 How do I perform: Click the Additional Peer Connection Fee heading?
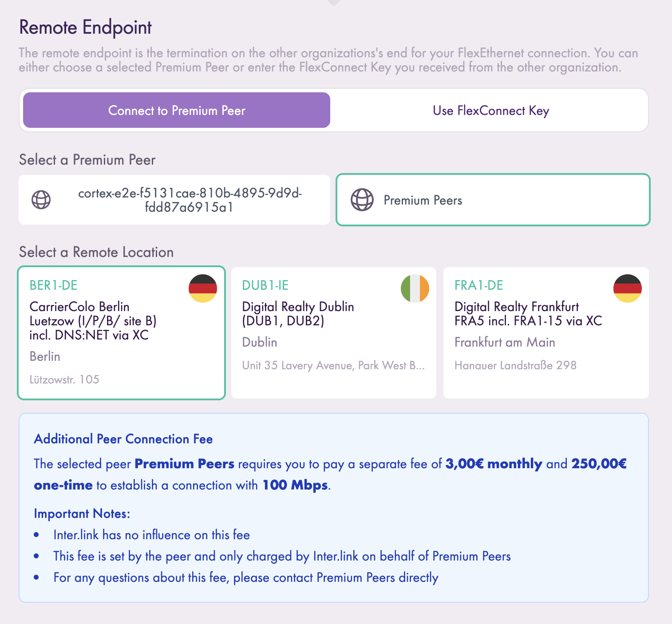click(123, 439)
